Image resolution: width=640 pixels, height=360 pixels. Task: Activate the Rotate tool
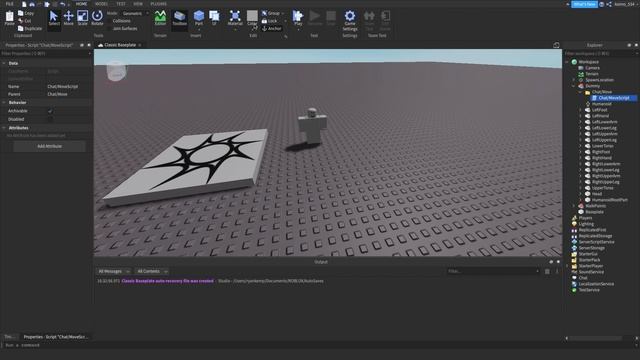click(x=97, y=18)
